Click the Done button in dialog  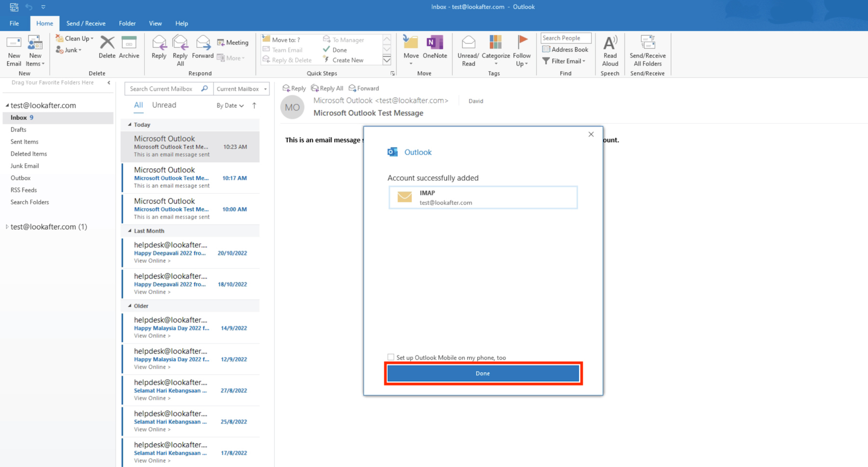[483, 374]
